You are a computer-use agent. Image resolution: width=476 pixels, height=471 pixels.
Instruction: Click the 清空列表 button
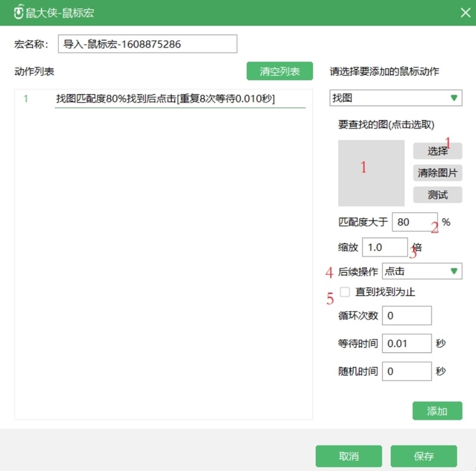pos(281,70)
